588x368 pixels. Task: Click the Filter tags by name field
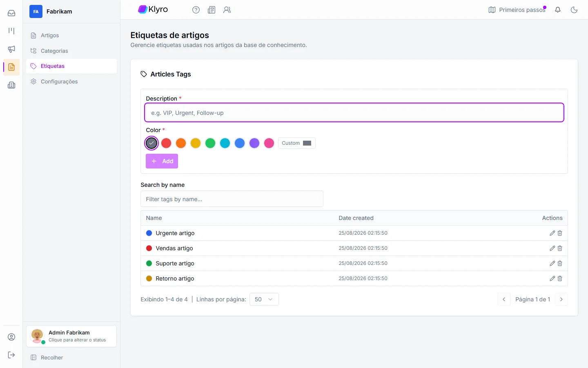pyautogui.click(x=232, y=199)
